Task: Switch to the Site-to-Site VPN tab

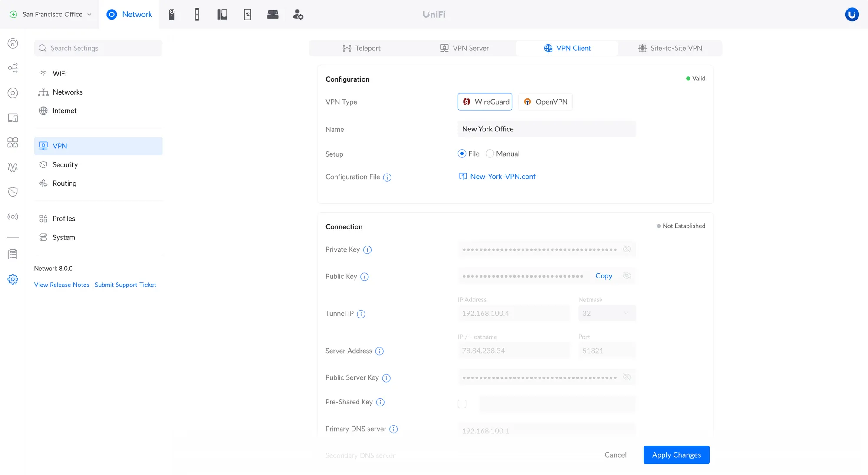Action: tap(670, 48)
